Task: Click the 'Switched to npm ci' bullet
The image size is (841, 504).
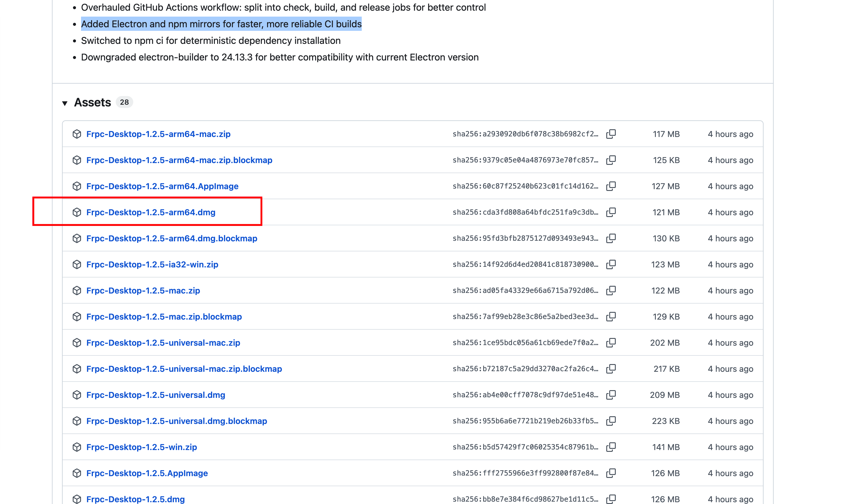Action: coord(211,41)
